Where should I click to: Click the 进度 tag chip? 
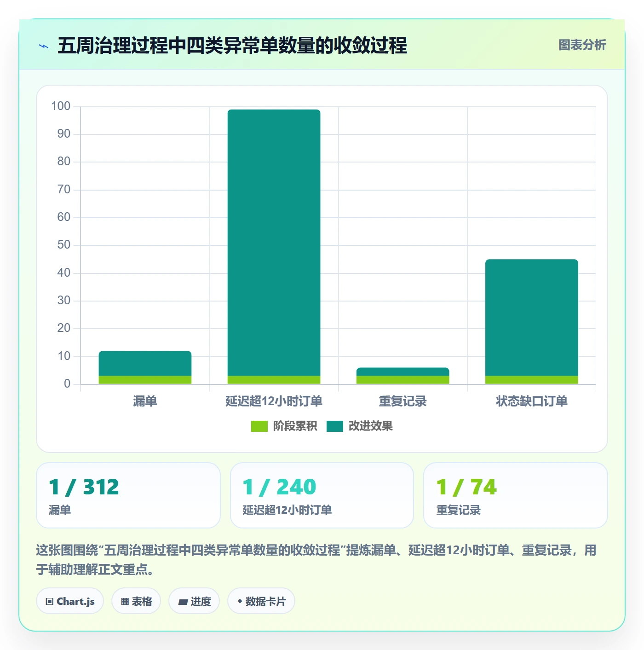pos(194,601)
